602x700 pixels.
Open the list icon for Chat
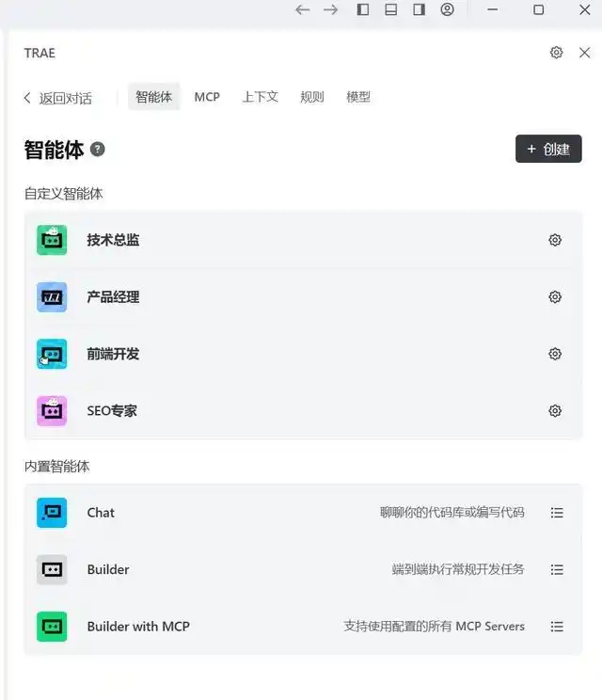pyautogui.click(x=557, y=513)
